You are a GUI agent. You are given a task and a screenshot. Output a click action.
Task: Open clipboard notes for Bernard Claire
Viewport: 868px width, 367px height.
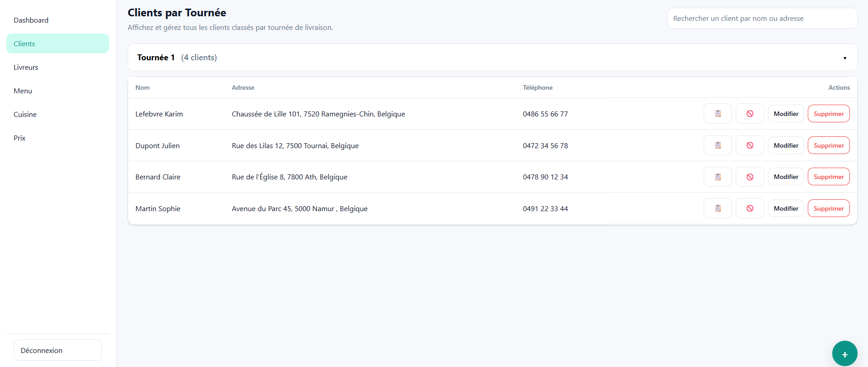click(x=718, y=177)
